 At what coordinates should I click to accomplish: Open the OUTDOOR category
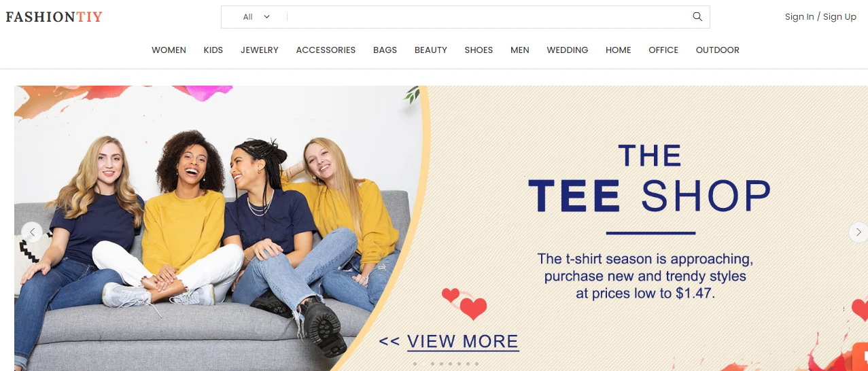717,50
